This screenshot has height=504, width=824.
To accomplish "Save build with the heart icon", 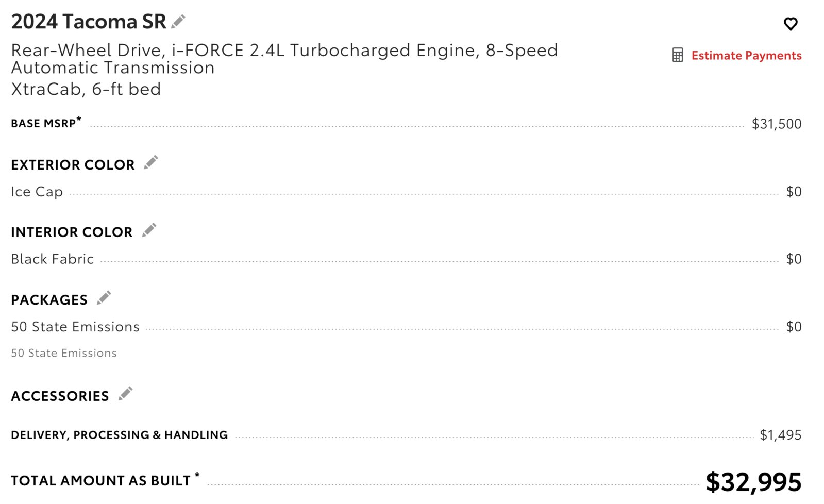I will [791, 24].
